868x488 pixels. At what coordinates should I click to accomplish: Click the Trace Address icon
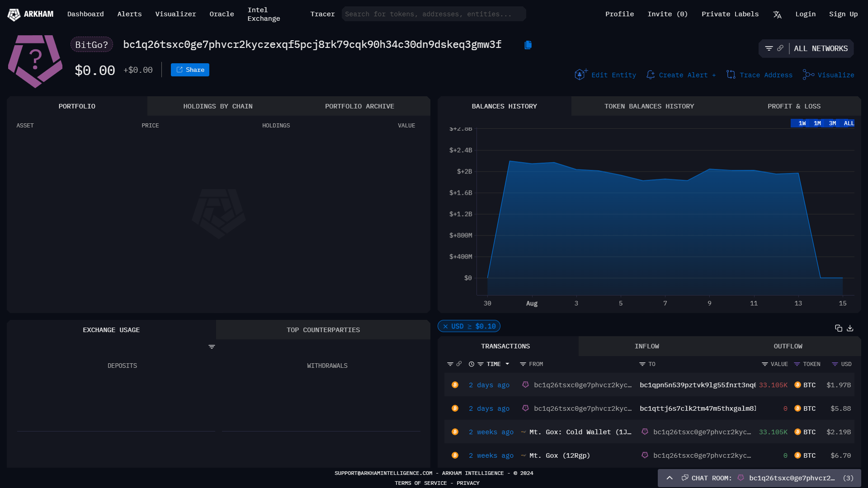(x=731, y=75)
